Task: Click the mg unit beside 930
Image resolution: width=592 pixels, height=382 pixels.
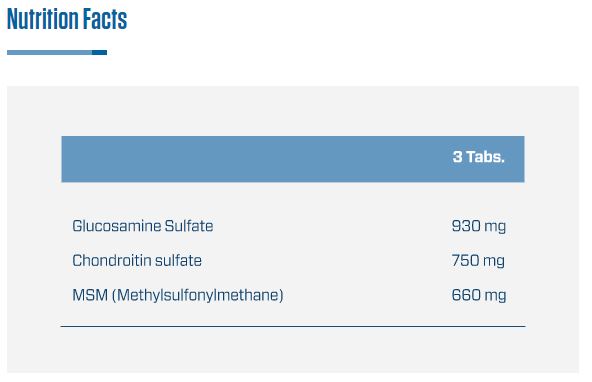Action: (x=495, y=228)
